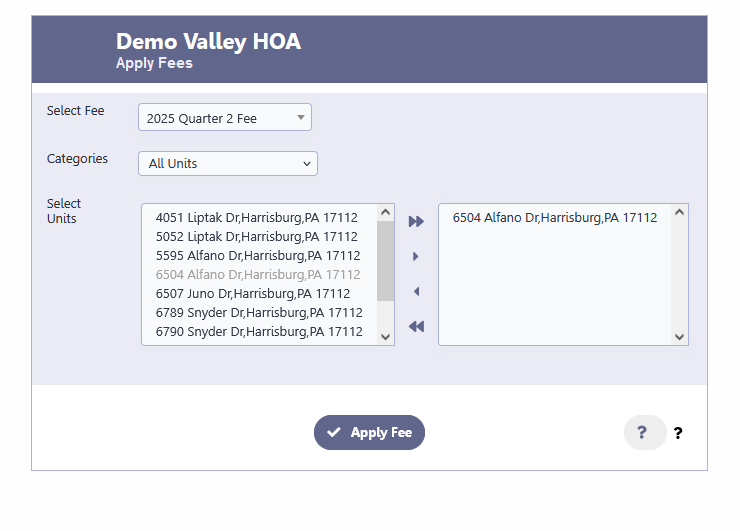
Task: Click down arrow of selected units scrollbar
Action: click(x=680, y=337)
